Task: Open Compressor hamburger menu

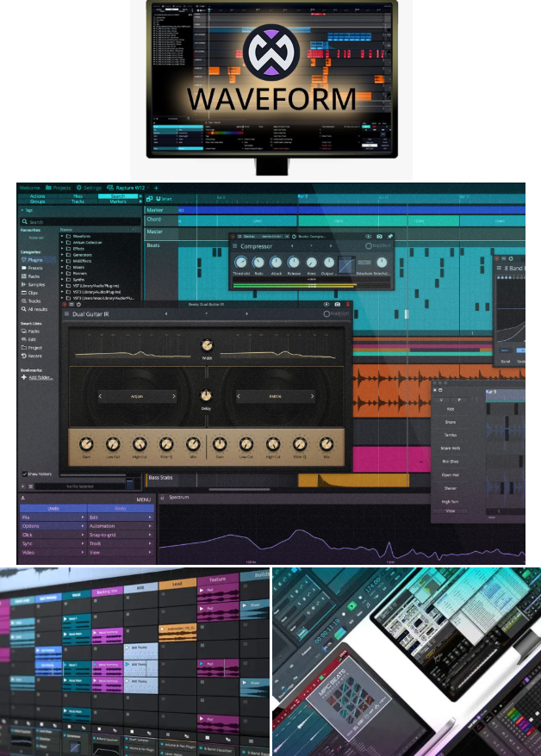Action: click(235, 246)
